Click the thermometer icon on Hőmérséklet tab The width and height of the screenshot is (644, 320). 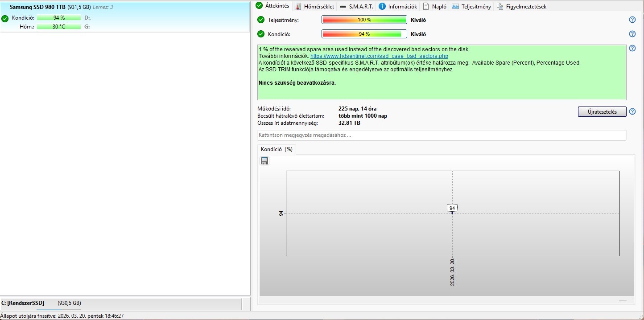click(x=299, y=6)
